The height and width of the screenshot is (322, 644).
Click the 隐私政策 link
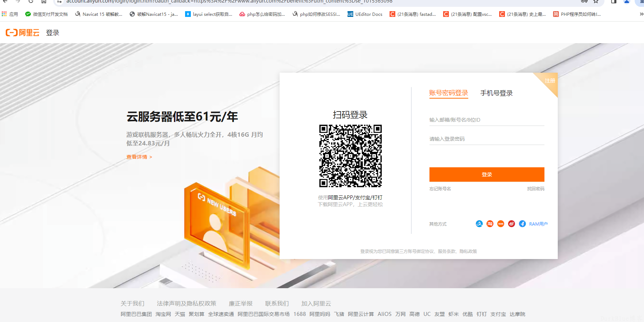click(468, 251)
